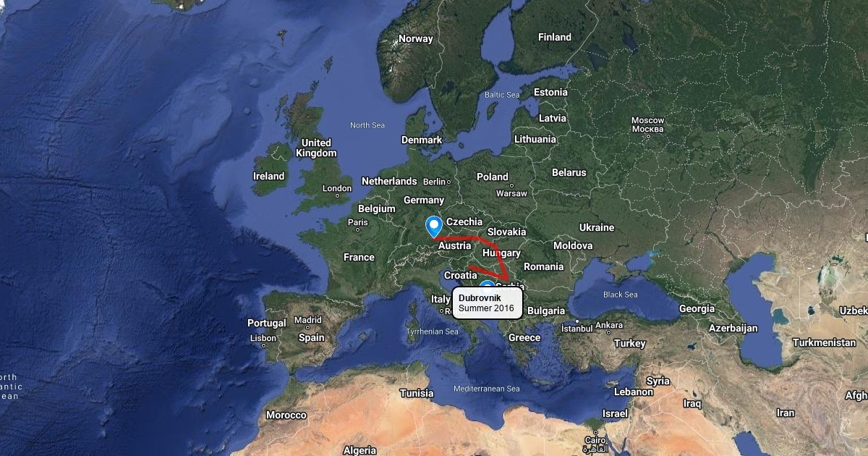Click the Paris city dot marker
Viewport: 868px width, 456px height.
[x=358, y=230]
